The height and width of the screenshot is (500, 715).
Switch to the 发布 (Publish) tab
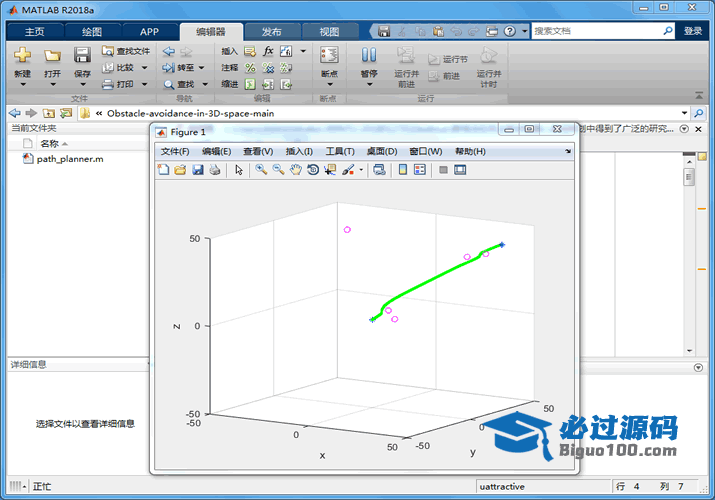(x=272, y=31)
